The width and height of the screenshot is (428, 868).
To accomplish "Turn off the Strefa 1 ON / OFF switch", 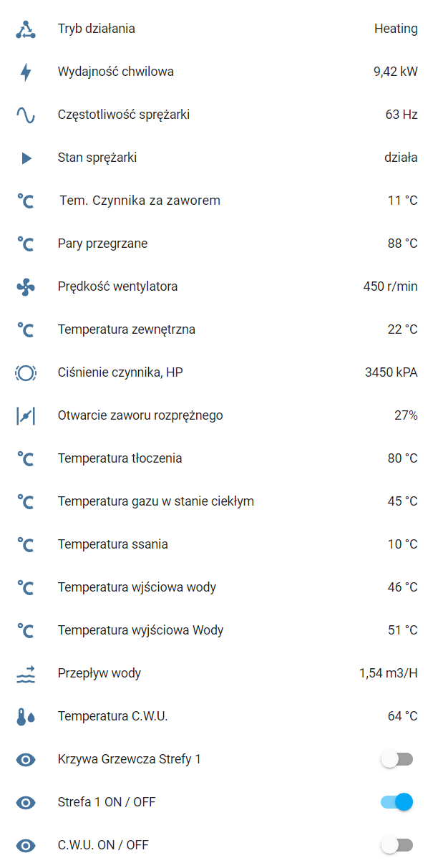I will (397, 802).
